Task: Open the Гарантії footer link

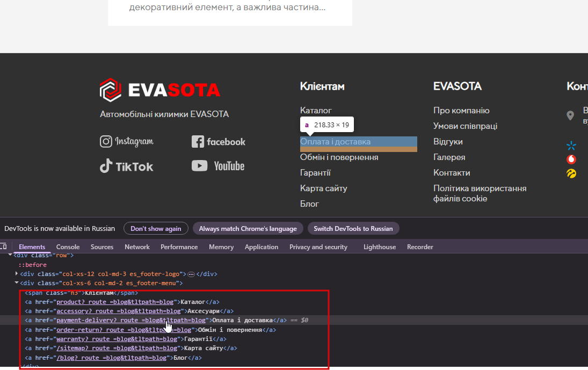Action: click(x=315, y=173)
